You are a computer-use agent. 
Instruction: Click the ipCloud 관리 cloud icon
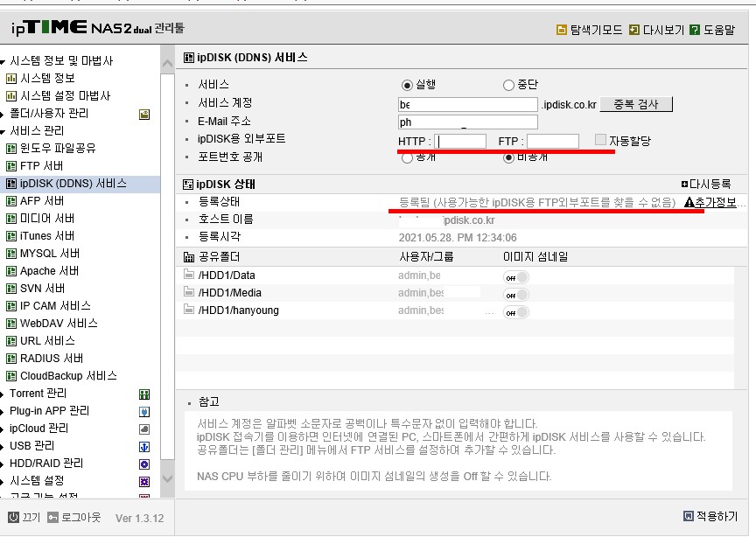(144, 429)
